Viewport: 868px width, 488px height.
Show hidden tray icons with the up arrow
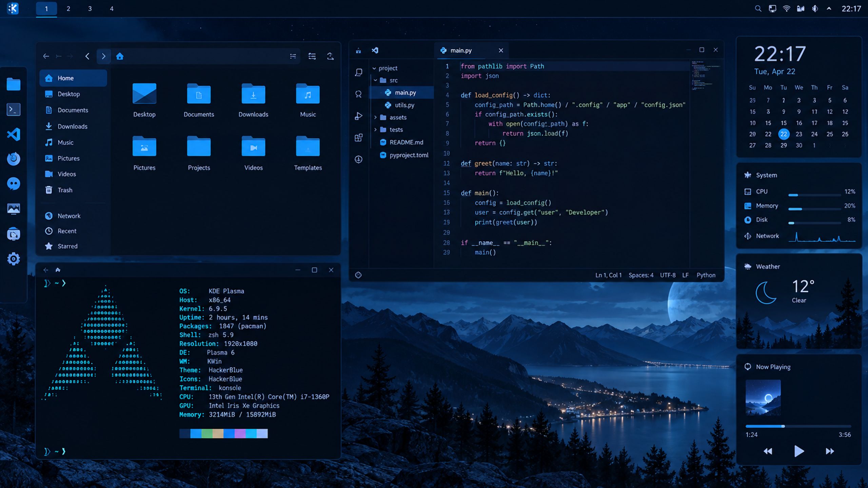829,9
